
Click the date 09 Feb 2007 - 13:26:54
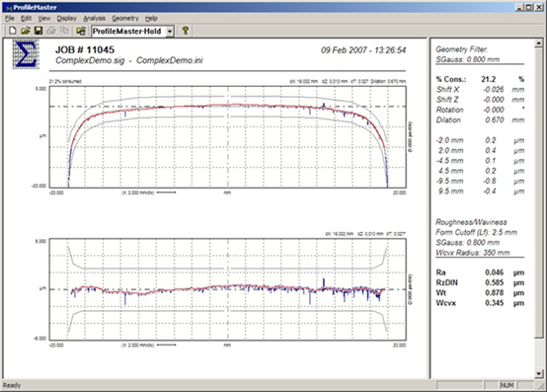(x=363, y=50)
